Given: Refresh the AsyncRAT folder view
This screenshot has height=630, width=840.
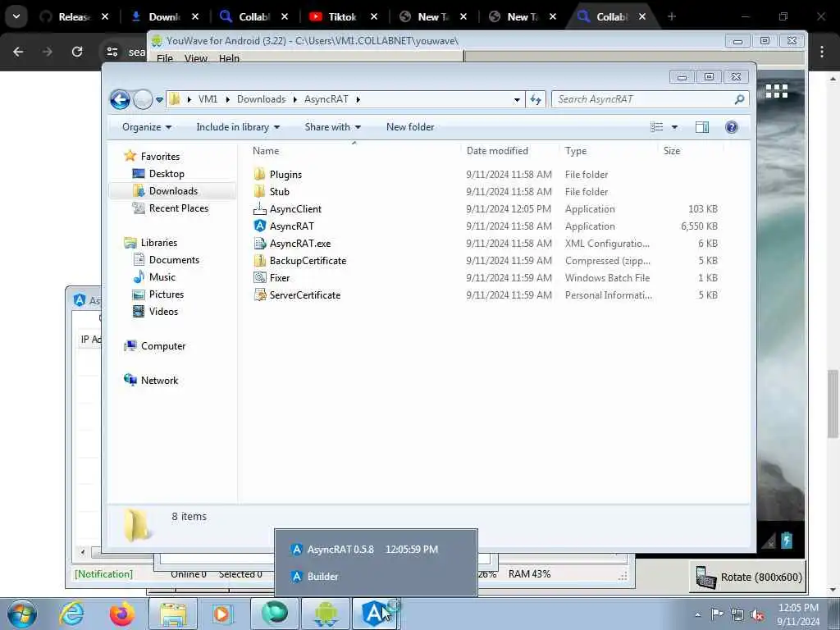Looking at the screenshot, I should tap(536, 99).
